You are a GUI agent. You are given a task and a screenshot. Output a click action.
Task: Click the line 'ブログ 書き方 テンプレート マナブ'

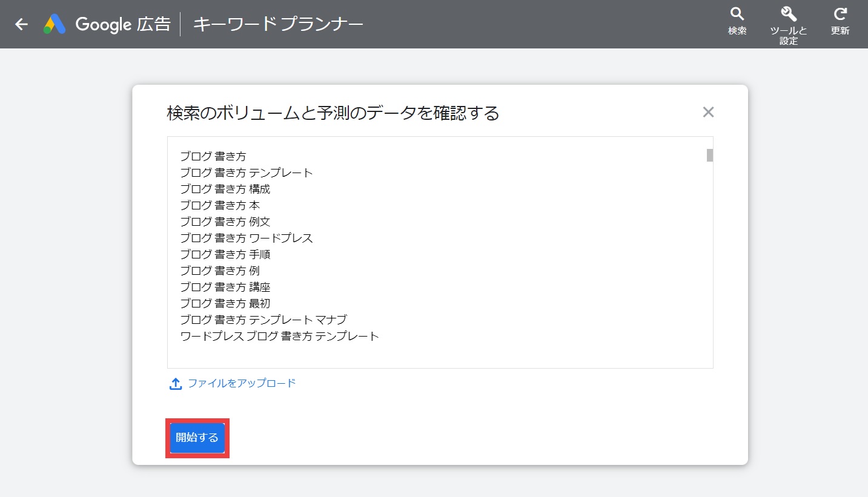point(263,320)
